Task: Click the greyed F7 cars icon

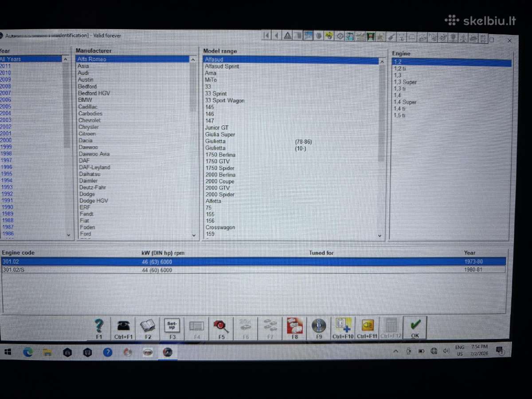Action: tap(270, 328)
